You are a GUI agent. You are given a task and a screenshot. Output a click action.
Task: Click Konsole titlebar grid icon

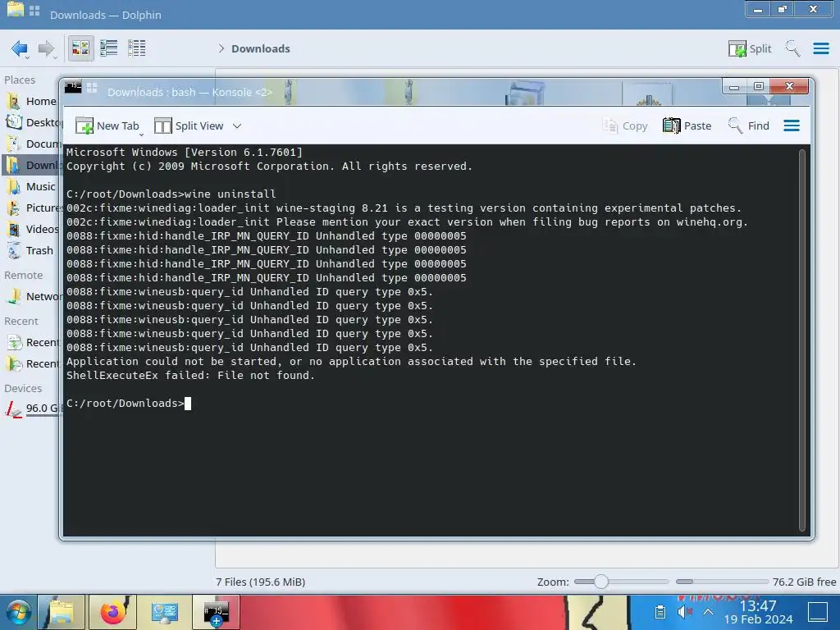(92, 88)
